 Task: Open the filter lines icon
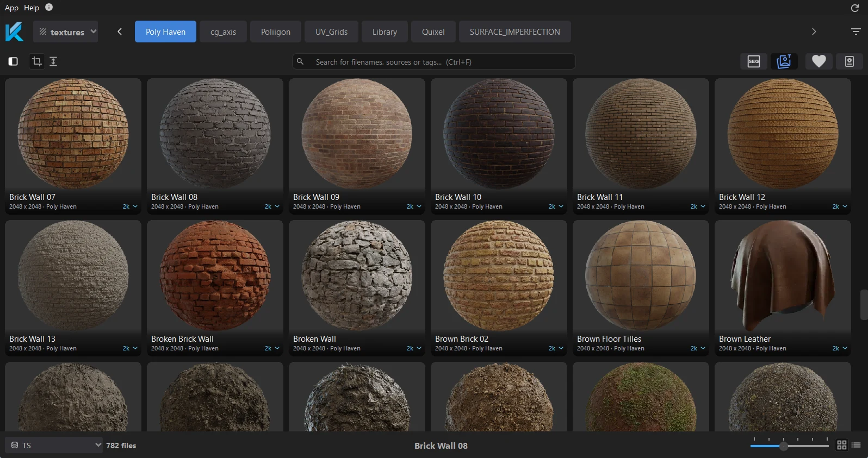point(855,32)
